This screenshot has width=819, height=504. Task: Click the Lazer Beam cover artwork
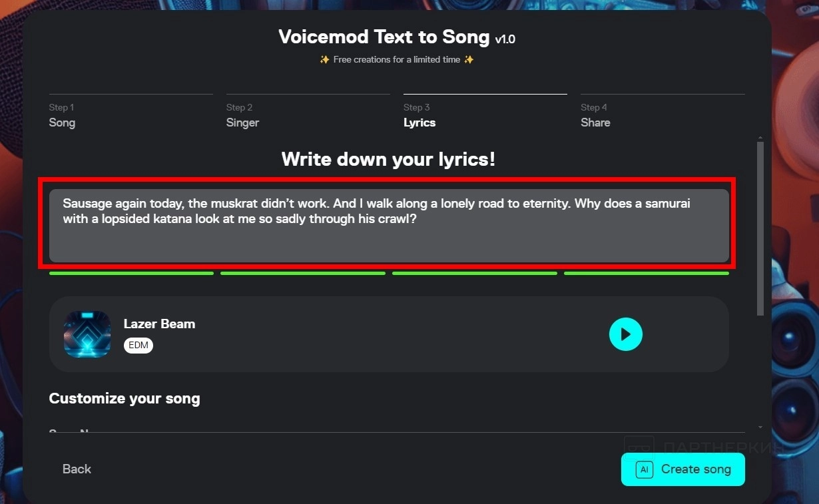click(87, 334)
